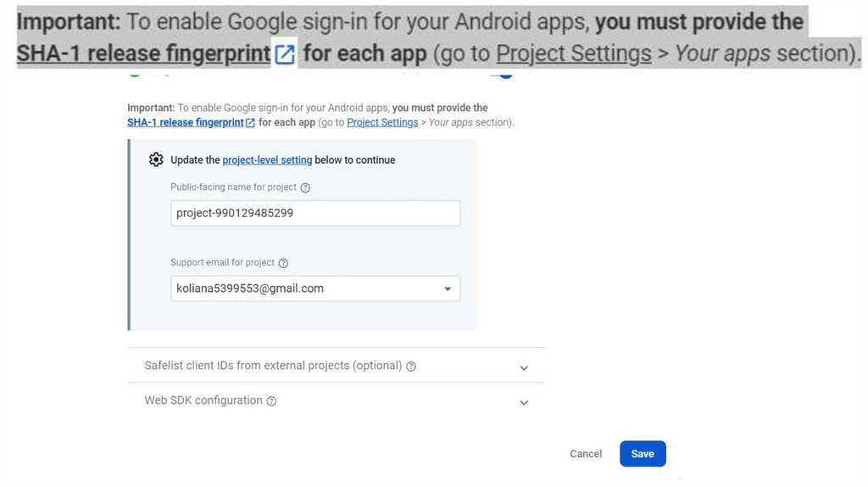Follow the project-level setting link

click(267, 160)
